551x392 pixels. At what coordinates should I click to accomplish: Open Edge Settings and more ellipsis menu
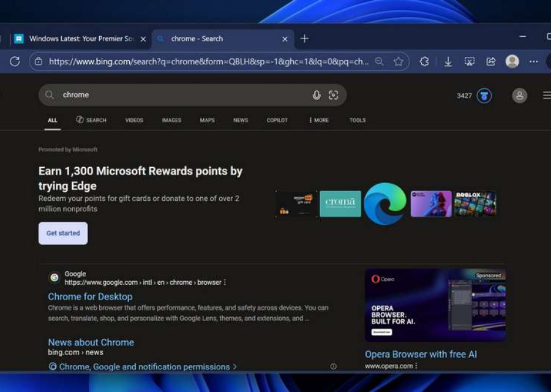534,61
